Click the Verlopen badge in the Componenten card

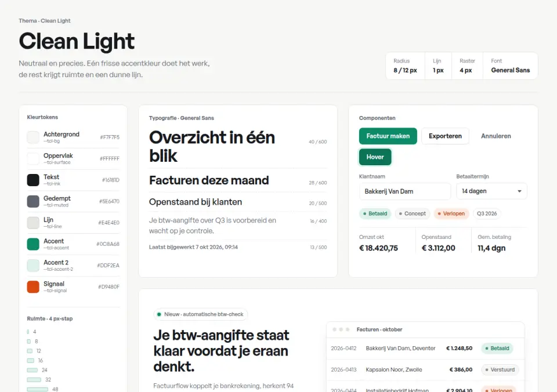451,213
